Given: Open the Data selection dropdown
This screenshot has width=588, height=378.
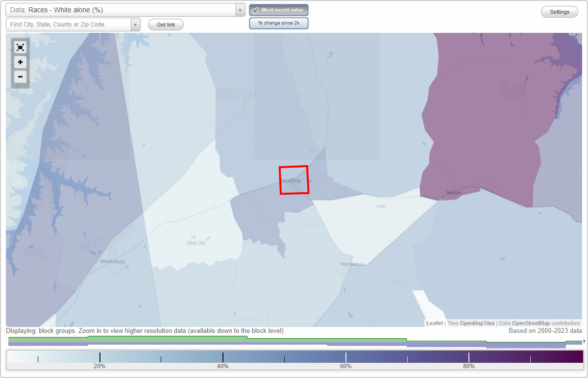Looking at the screenshot, I should (x=240, y=10).
